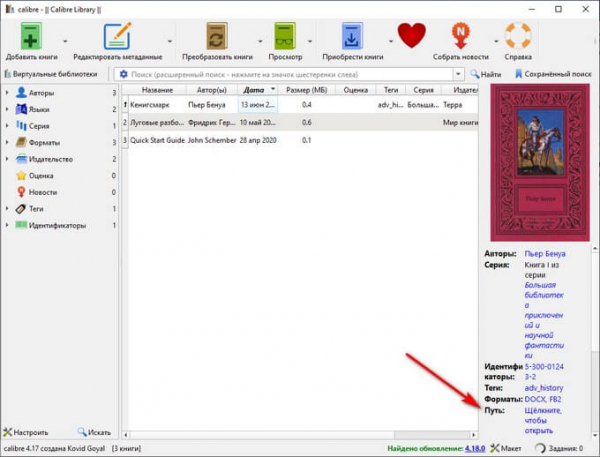Select the Кенигсмарк book row
The width and height of the screenshot is (600, 457).
pos(300,104)
